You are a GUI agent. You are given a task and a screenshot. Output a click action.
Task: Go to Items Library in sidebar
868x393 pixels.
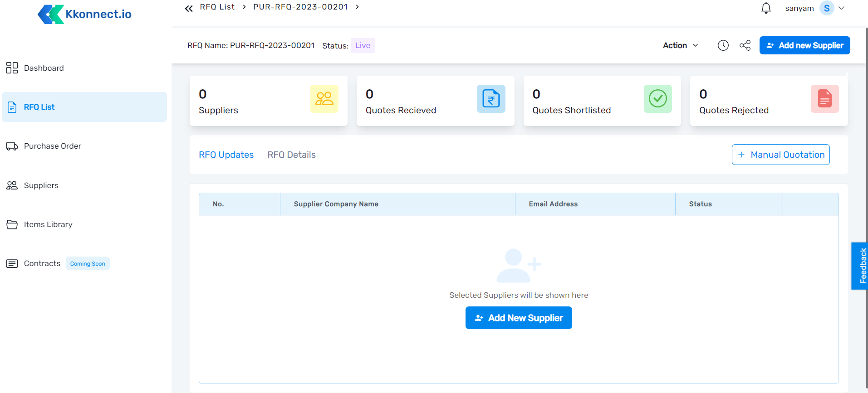click(48, 224)
